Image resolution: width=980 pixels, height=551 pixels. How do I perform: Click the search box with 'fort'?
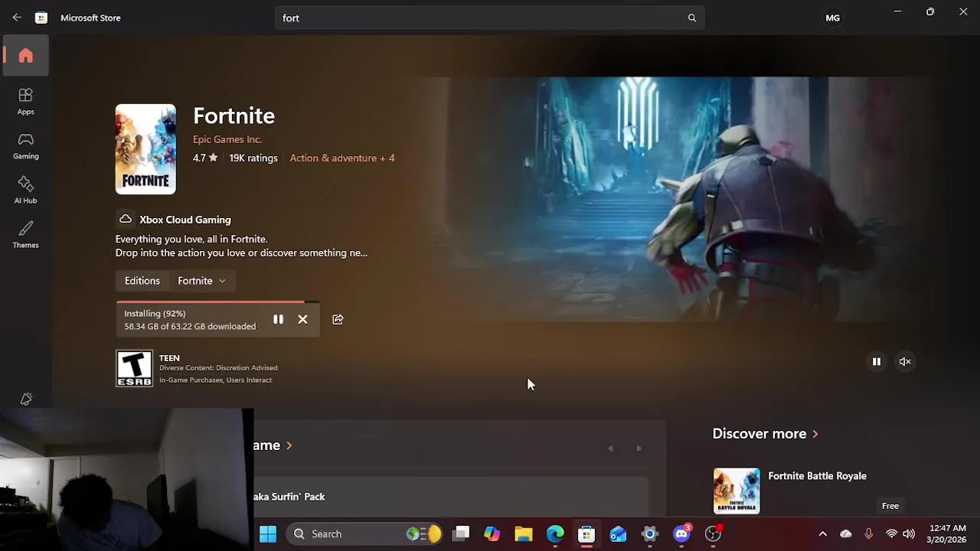pos(490,18)
